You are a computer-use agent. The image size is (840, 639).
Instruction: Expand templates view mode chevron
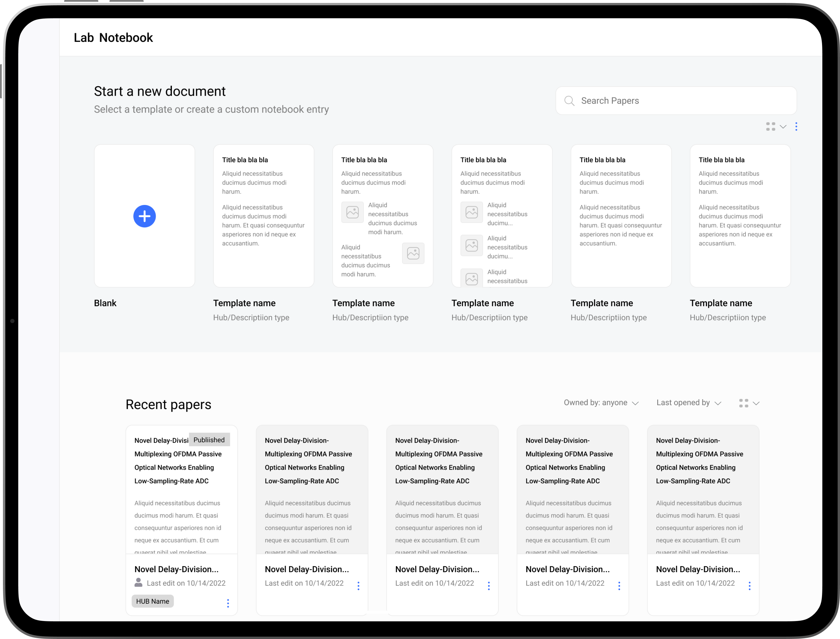783,127
